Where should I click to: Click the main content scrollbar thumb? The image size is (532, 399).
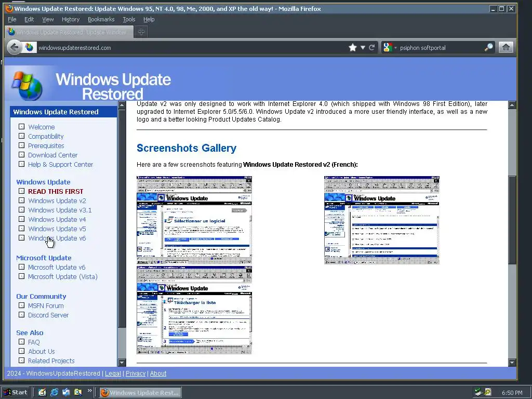point(512,220)
